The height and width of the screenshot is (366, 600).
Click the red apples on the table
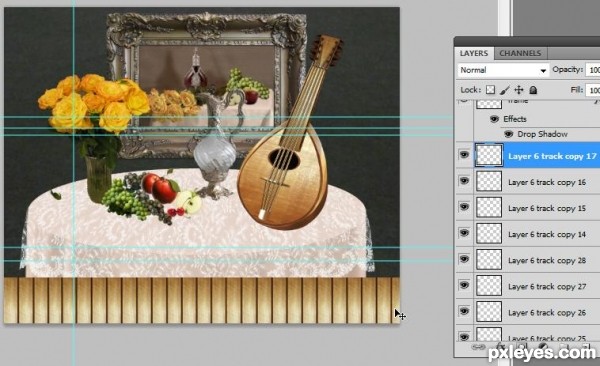160,188
